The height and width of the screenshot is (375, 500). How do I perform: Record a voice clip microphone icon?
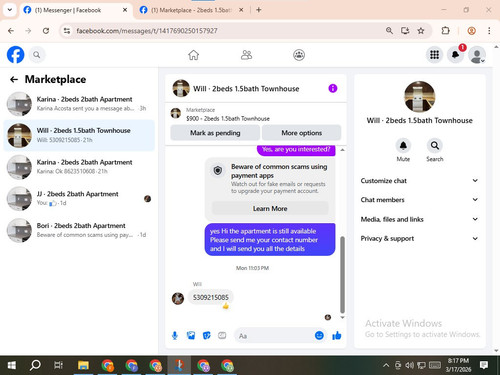175,336
